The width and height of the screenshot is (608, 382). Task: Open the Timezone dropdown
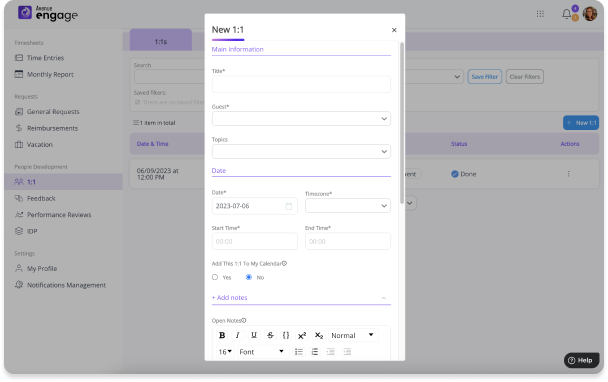click(x=348, y=206)
